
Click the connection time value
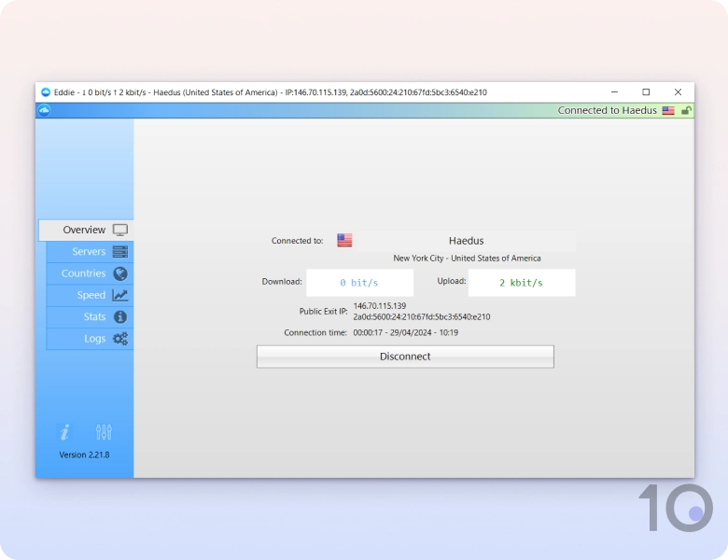tap(406, 333)
